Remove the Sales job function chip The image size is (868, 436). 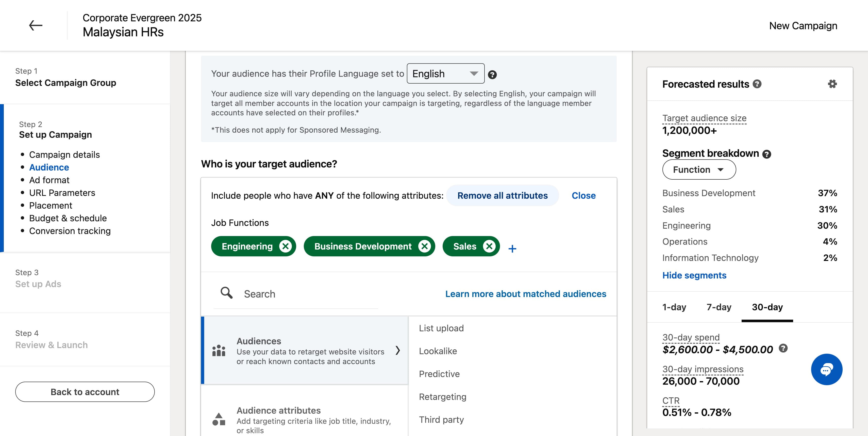tap(489, 246)
